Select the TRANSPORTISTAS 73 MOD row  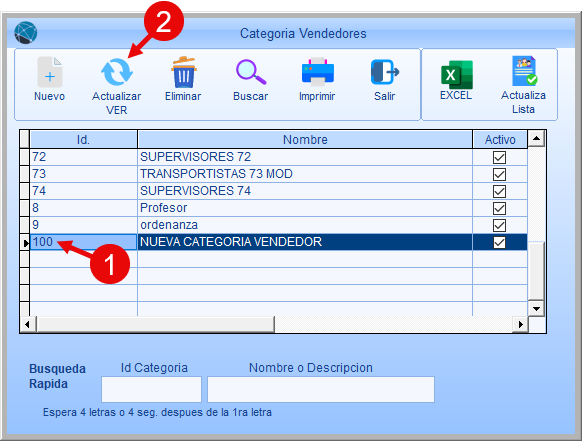[278, 174]
